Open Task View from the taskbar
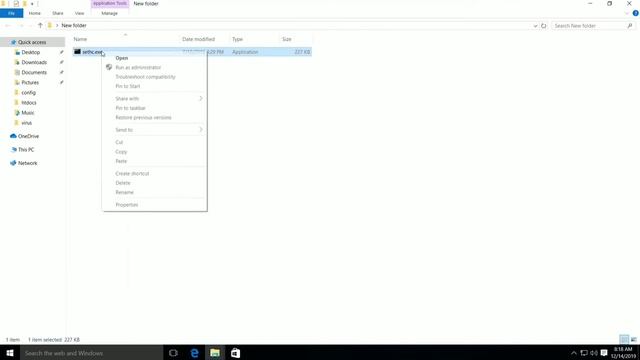 (173, 353)
